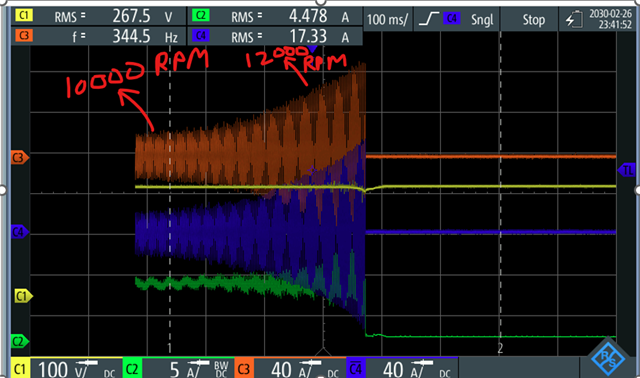640x378 pixels.
Task: Open the C1 RMS 267.5 V measurement
Action: 99,17
